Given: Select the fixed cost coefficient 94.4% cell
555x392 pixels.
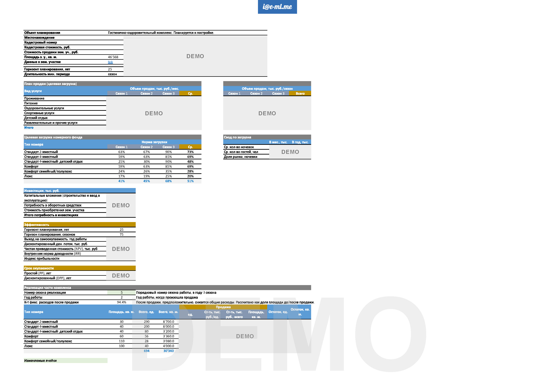Looking at the screenshot, I should [121, 302].
